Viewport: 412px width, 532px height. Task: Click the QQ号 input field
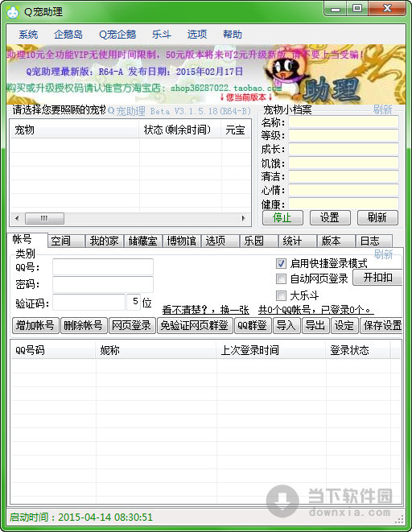point(103,266)
